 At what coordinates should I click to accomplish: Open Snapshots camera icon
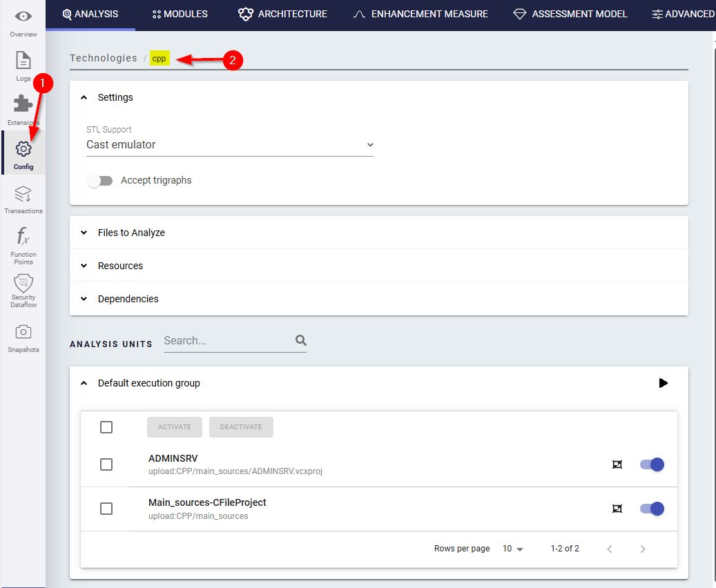pos(23,332)
